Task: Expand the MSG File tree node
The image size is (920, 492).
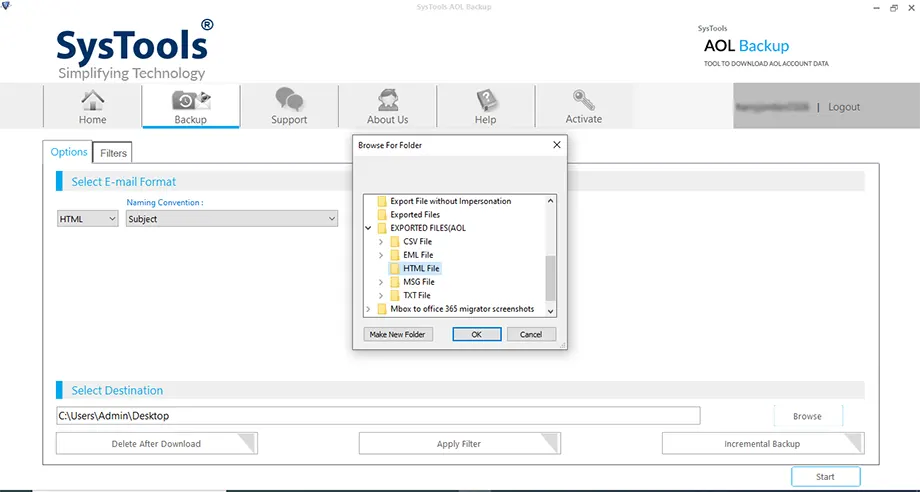Action: click(381, 282)
